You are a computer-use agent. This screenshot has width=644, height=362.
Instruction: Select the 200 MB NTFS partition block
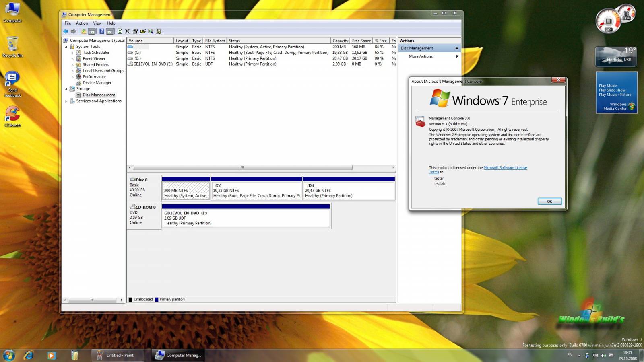point(186,191)
